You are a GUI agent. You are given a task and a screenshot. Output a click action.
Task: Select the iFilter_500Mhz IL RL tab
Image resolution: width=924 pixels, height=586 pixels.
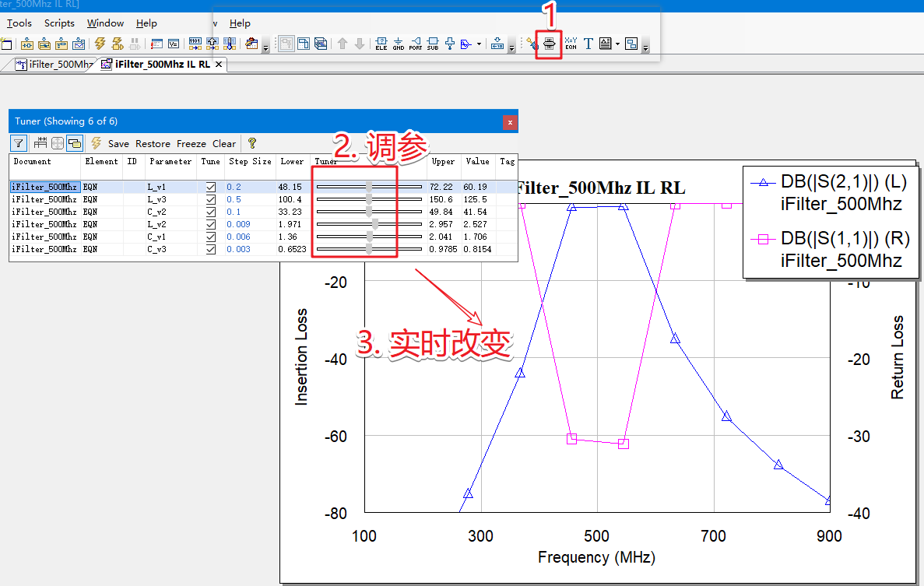coord(156,64)
